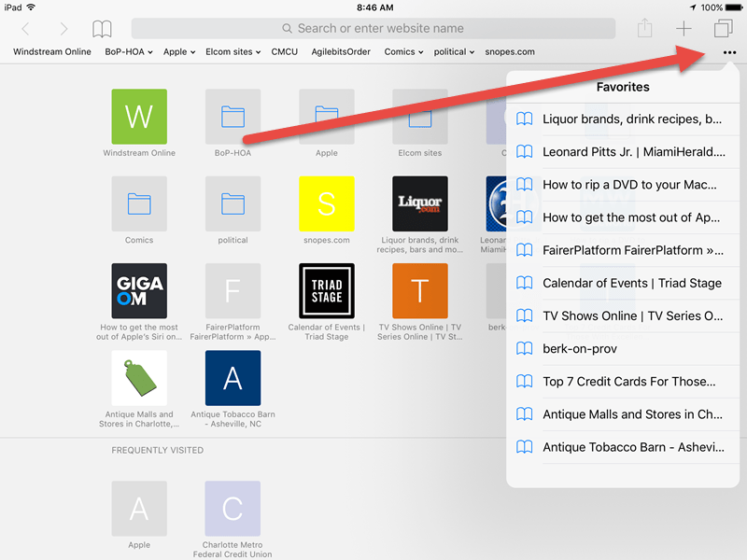Open the Liquor.com favorite tile
This screenshot has width=747, height=560.
(419, 203)
